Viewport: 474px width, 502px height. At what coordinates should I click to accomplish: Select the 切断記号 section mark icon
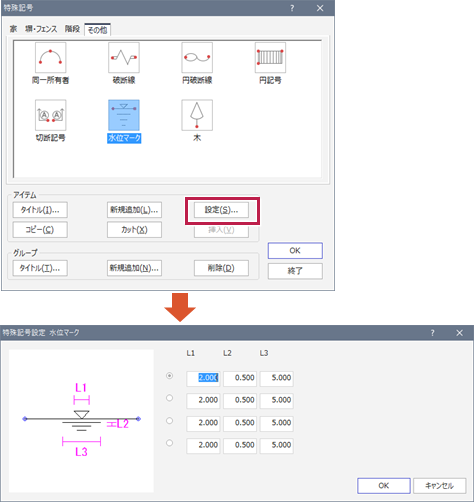tap(51, 115)
